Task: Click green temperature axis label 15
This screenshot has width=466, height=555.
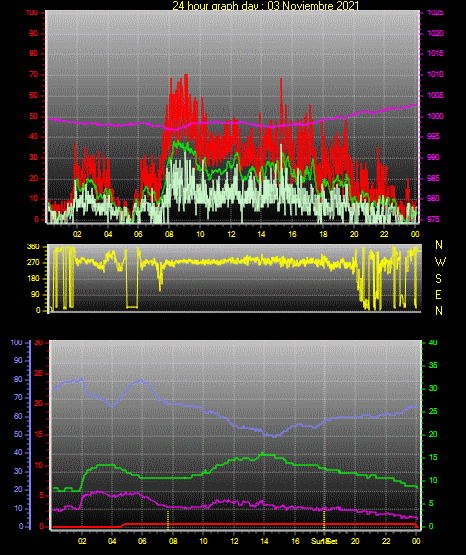Action: pos(433,457)
